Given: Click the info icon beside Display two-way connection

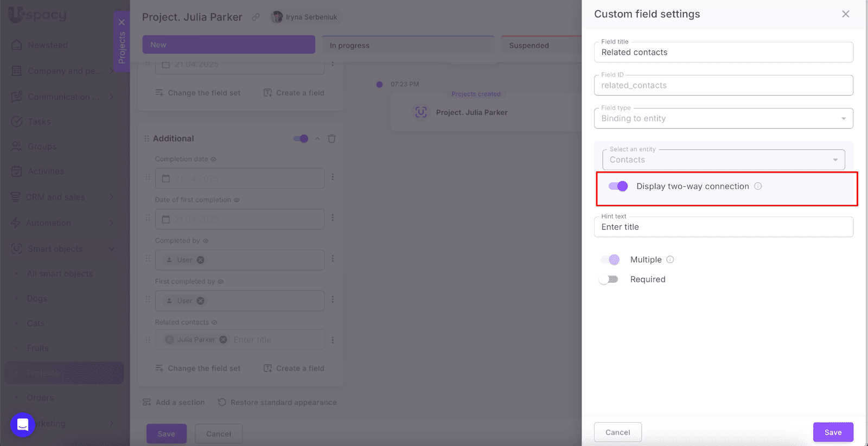Looking at the screenshot, I should (x=758, y=186).
